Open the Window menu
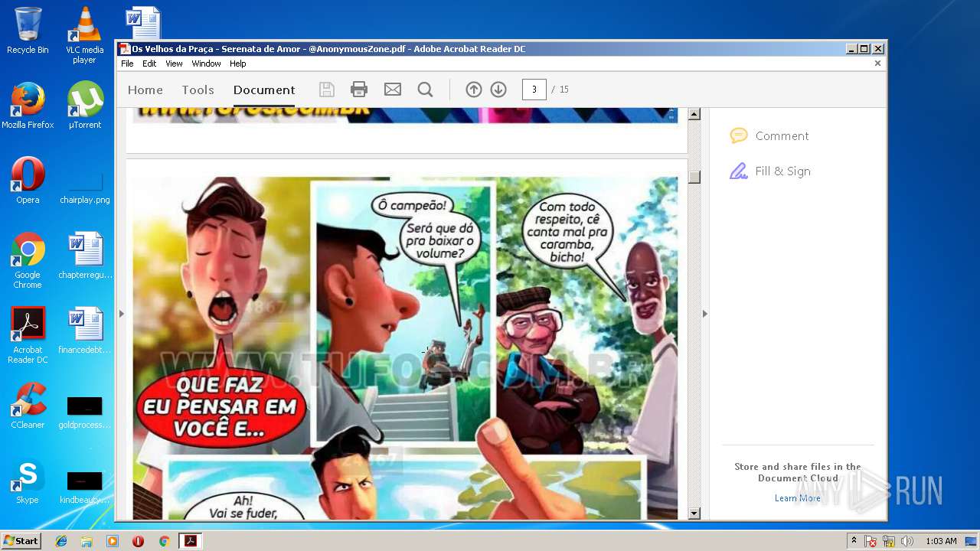 (x=206, y=64)
